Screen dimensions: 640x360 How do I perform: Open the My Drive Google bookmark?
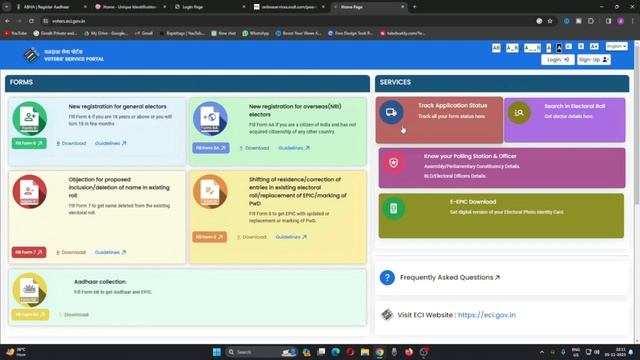coord(106,33)
